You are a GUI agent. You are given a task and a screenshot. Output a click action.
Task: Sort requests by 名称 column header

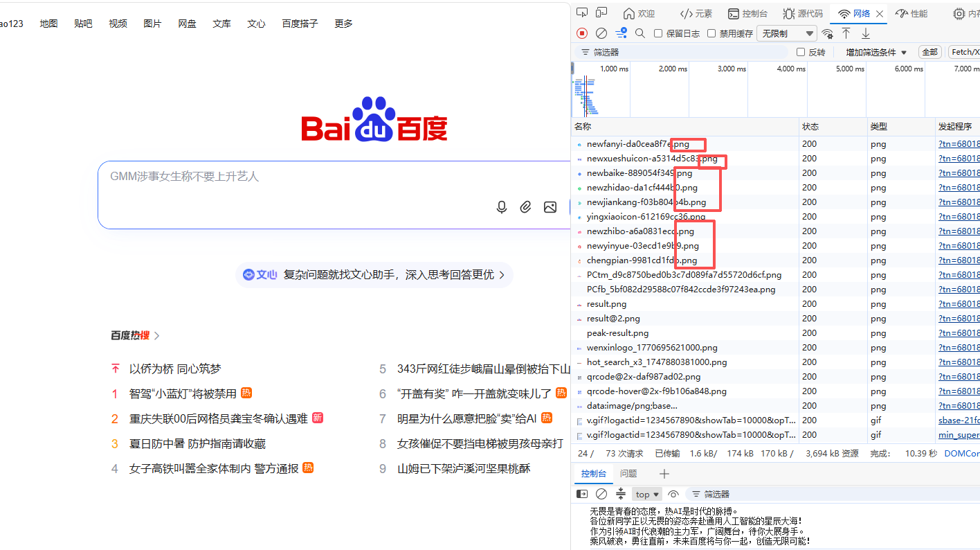pos(685,127)
